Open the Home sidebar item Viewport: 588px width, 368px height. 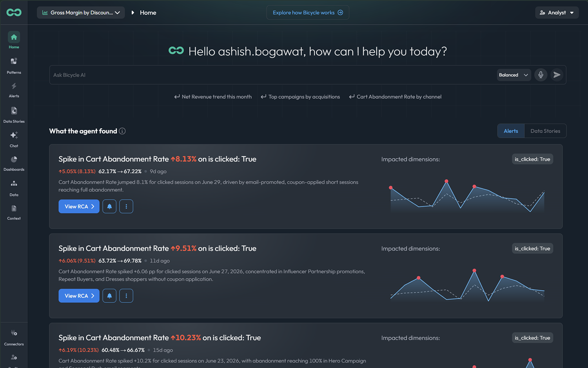coord(14,40)
